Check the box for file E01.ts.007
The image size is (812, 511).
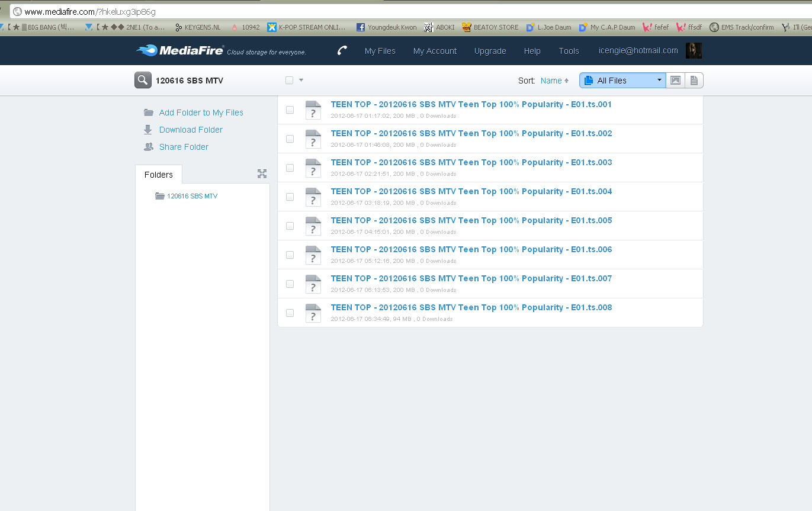tap(290, 284)
